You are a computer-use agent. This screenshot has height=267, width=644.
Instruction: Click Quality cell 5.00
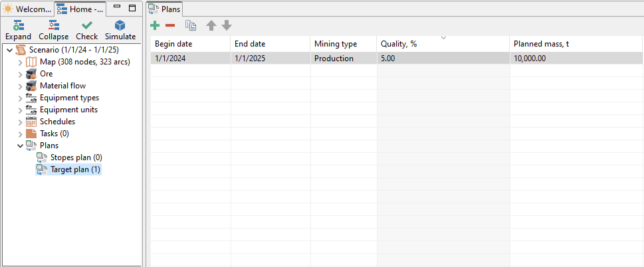coord(443,58)
